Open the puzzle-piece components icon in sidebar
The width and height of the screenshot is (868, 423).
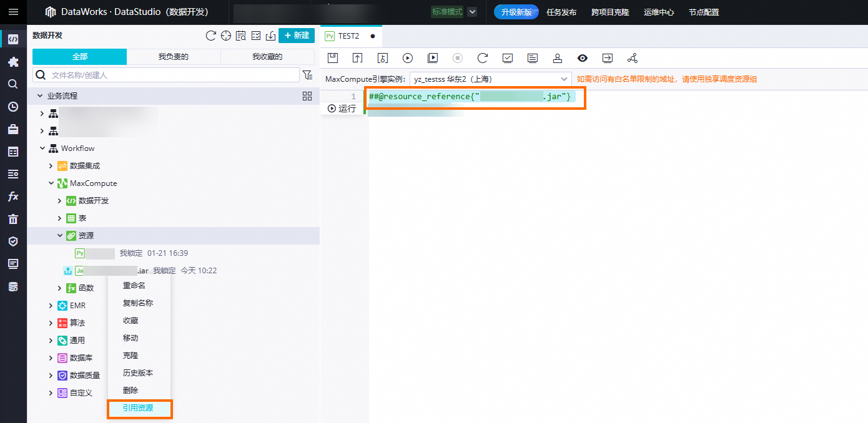pyautogui.click(x=13, y=62)
